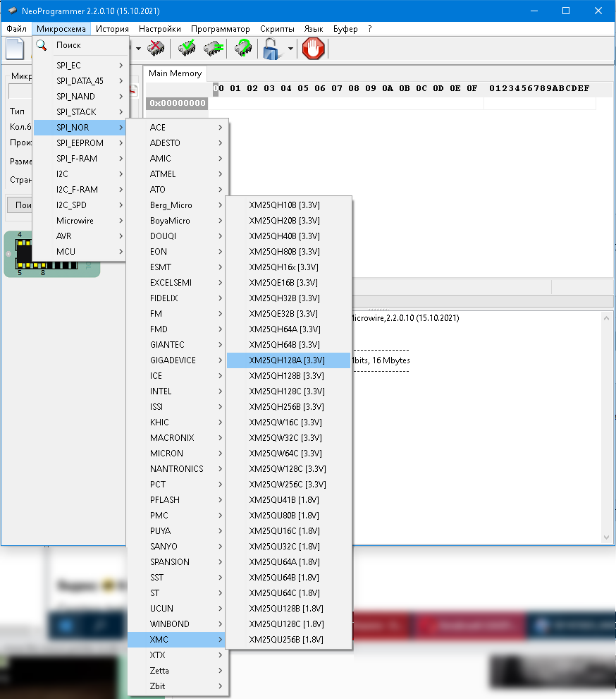Expand the AVR submenu

[x=81, y=236]
